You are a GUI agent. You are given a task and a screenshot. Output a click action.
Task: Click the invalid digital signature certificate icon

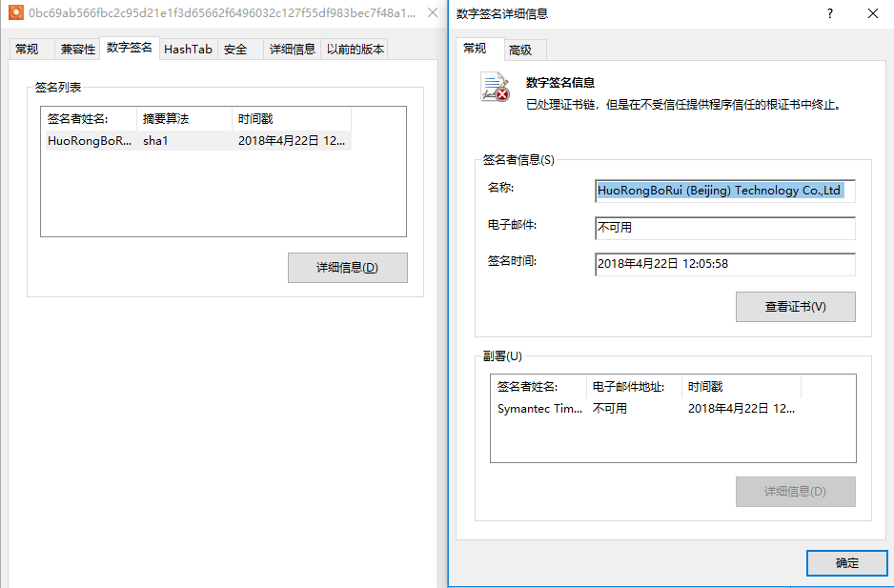[x=494, y=87]
